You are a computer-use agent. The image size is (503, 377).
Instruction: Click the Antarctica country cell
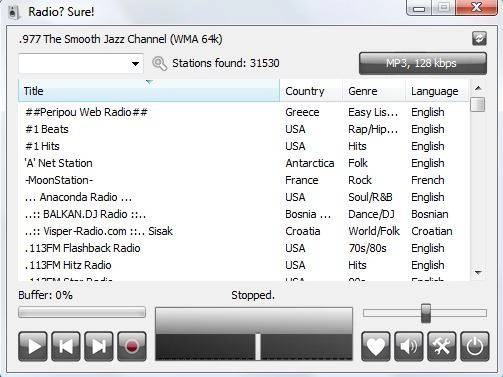(x=310, y=163)
